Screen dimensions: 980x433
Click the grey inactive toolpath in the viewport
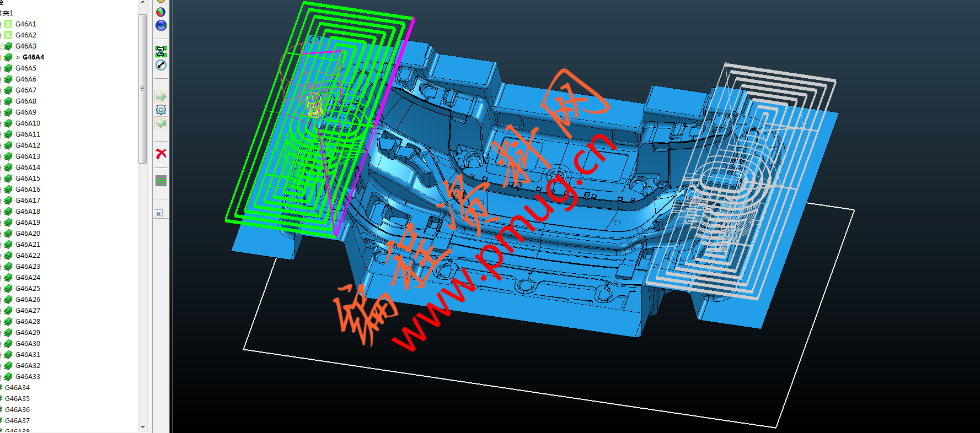pyautogui.click(x=742, y=182)
